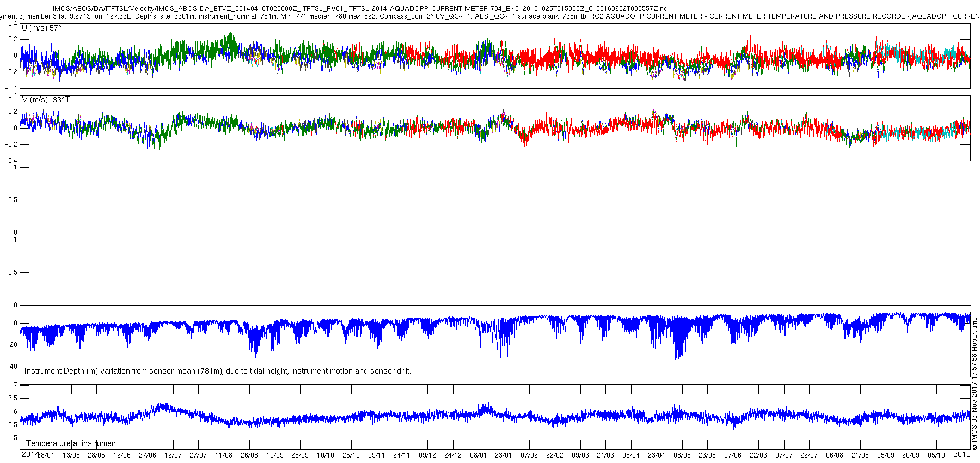Viewport: 980px width, 463px height.
Task: Click the -40 tick on depth variation axis
Action: pyautogui.click(x=11, y=367)
